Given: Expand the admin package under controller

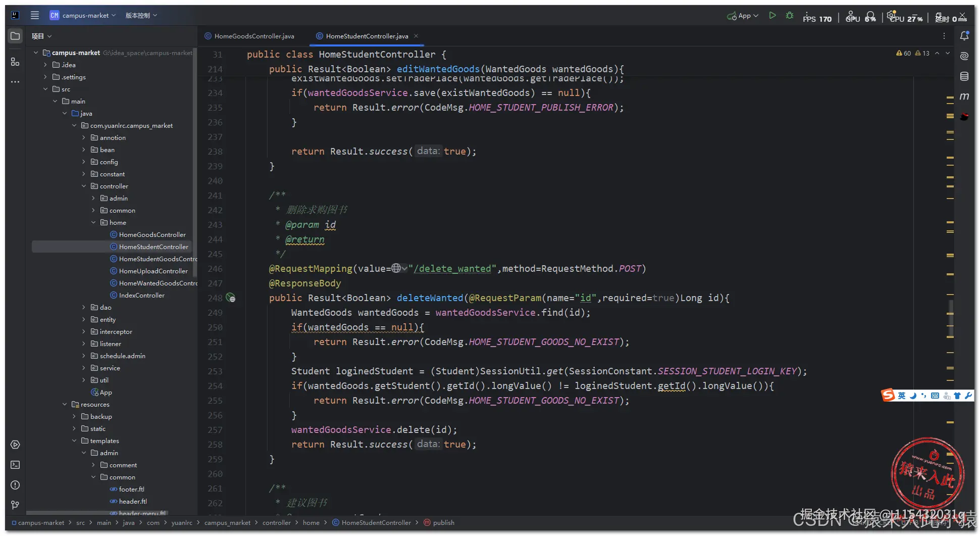Looking at the screenshot, I should 93,198.
